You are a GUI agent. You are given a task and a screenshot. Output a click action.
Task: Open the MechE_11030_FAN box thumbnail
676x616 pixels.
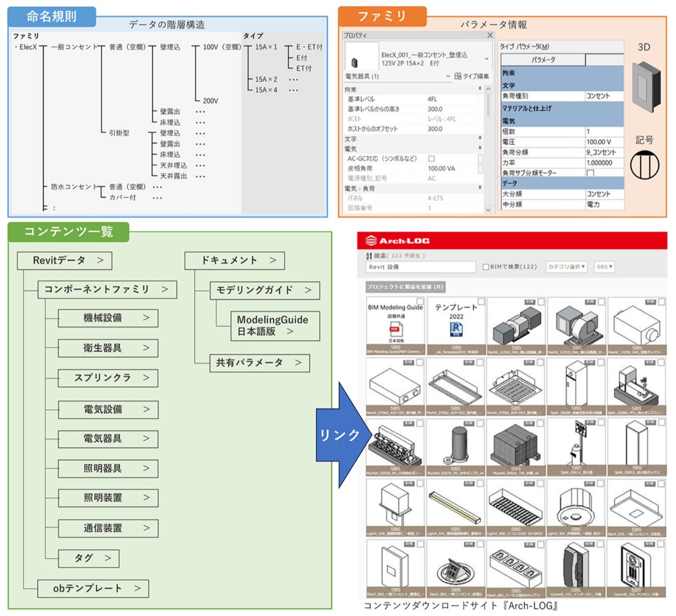(x=637, y=326)
